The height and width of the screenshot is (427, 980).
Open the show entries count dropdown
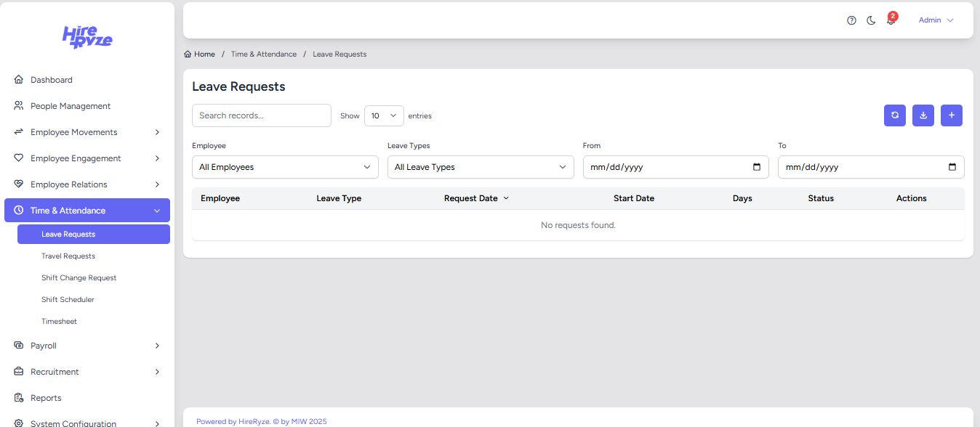pyautogui.click(x=384, y=115)
